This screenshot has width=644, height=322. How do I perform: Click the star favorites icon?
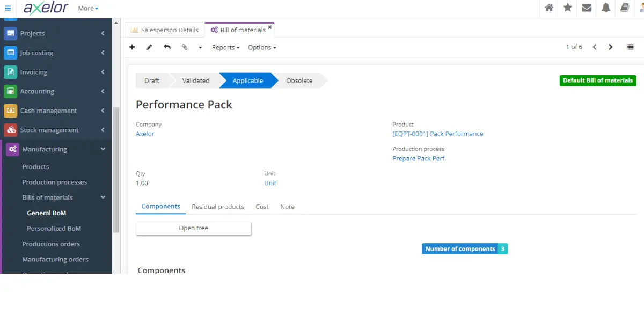tap(568, 8)
